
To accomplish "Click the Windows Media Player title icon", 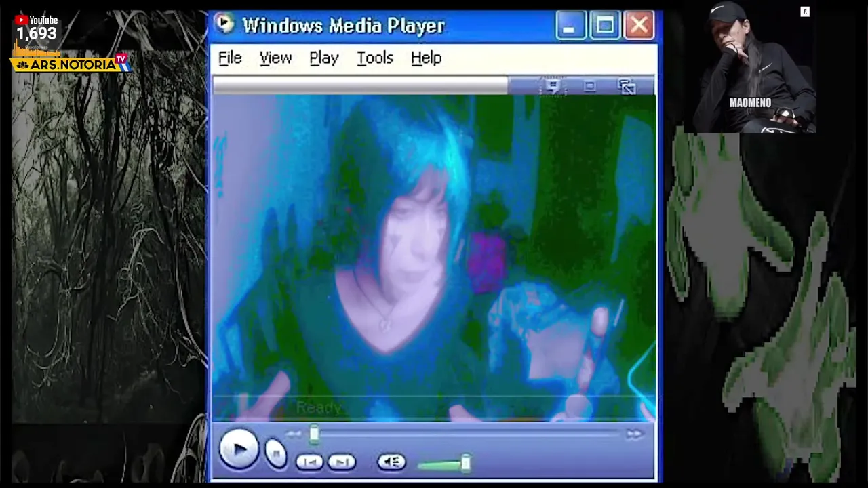I will click(224, 24).
